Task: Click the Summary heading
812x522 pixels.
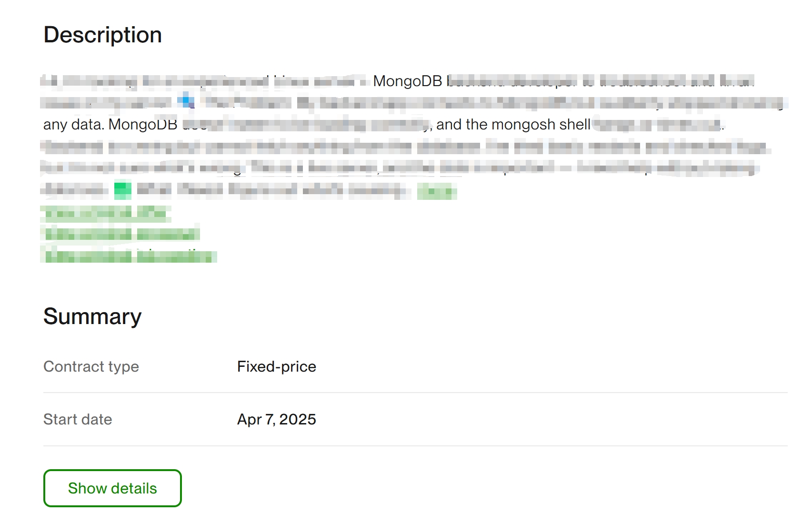Action: pyautogui.click(x=92, y=316)
